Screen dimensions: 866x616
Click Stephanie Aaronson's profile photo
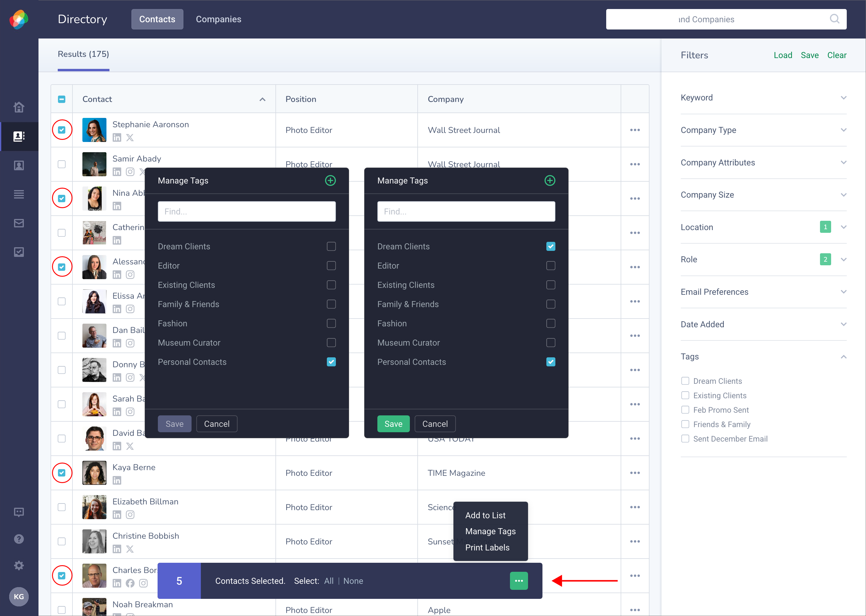point(94,130)
